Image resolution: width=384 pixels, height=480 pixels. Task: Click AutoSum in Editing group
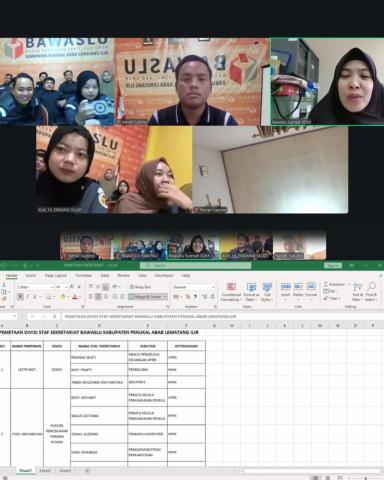point(334,284)
